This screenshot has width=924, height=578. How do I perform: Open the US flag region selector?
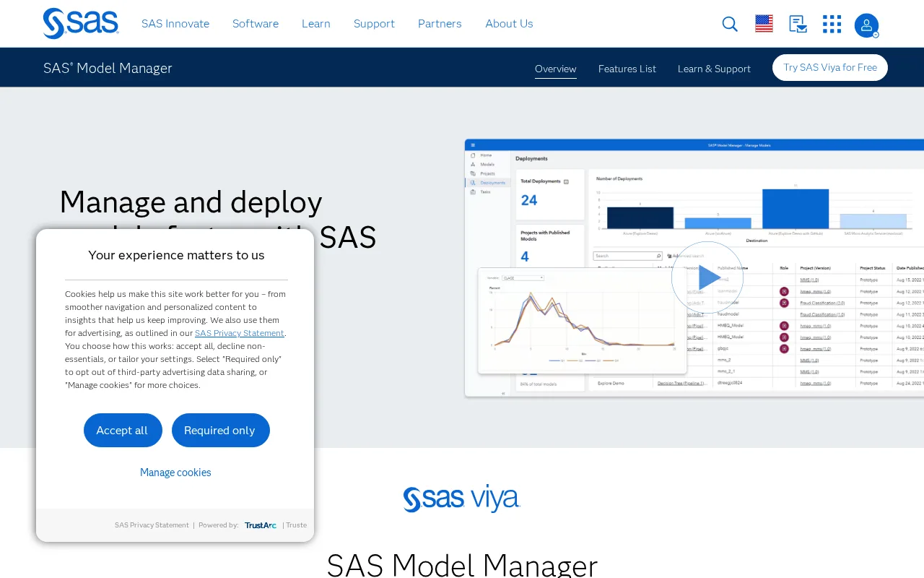764,24
